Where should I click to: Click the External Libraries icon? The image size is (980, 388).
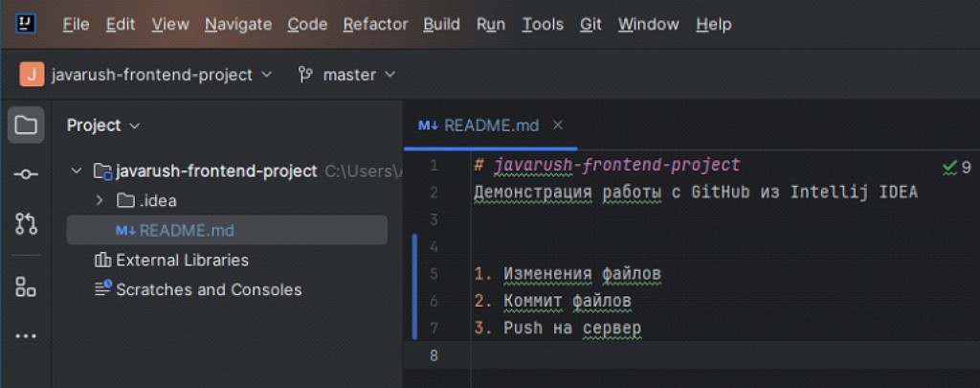[x=102, y=260]
